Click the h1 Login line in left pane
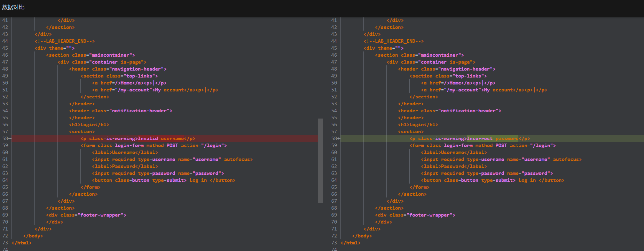This screenshot has height=251, width=644. [x=89, y=125]
